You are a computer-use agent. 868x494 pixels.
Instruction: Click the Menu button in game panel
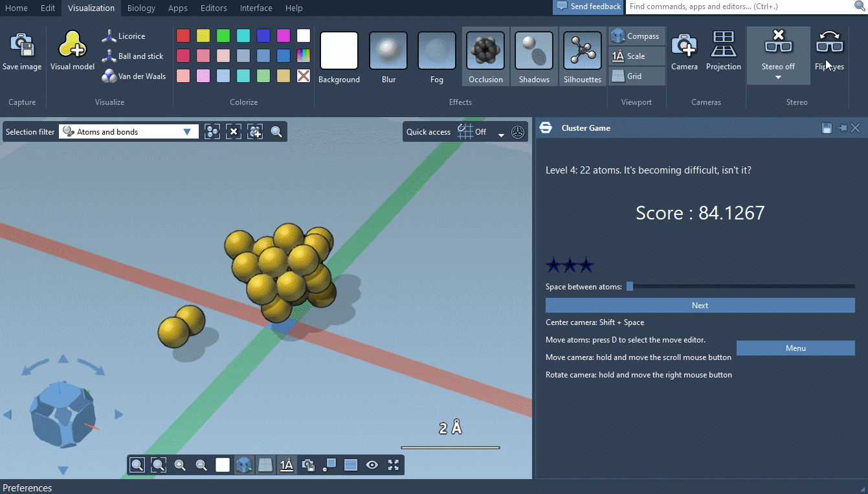point(796,348)
